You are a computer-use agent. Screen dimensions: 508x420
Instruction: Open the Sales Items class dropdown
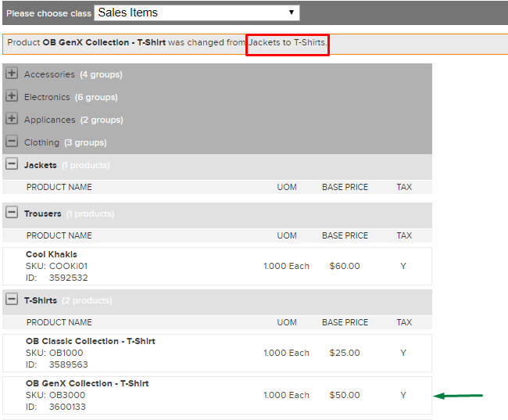(197, 13)
